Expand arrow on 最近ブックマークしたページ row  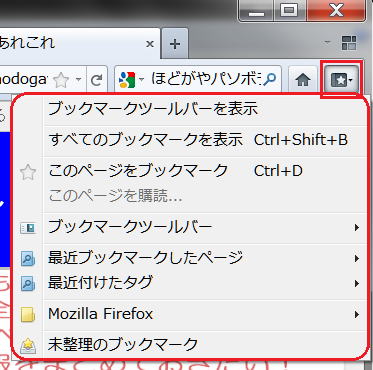pyautogui.click(x=357, y=258)
